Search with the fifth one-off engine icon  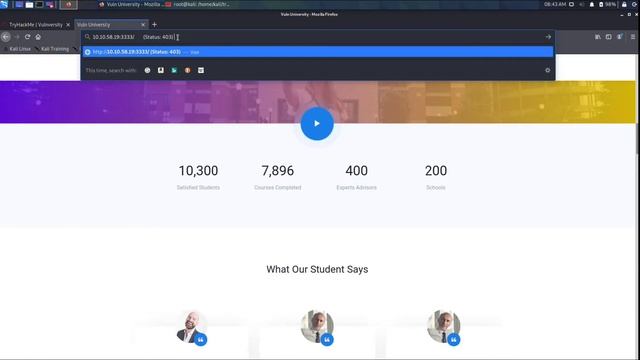[x=201, y=70]
